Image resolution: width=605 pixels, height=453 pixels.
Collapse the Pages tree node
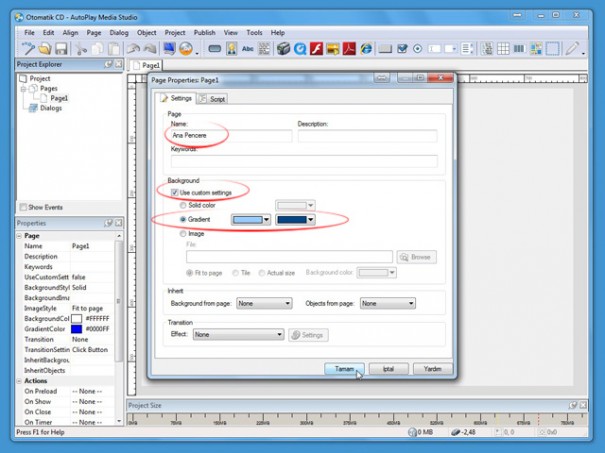click(x=23, y=89)
